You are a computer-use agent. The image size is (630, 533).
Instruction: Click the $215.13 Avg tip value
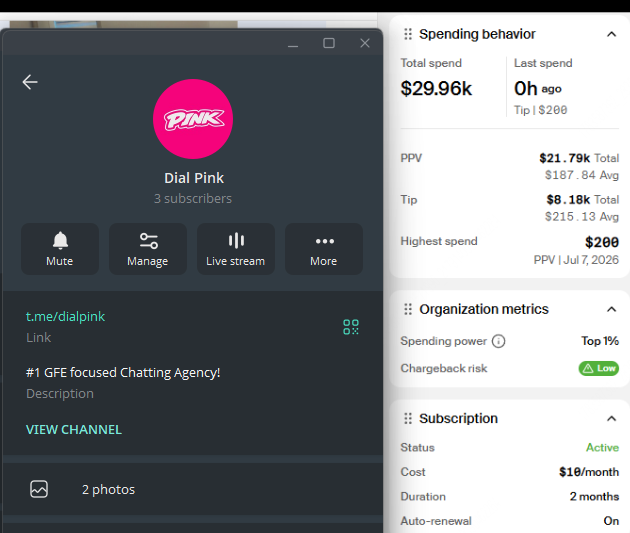pos(582,217)
